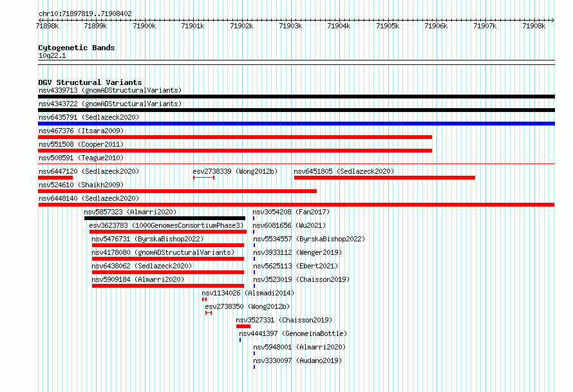
Task: Click the short red bar under nsv6447120
Action: [x=55, y=178]
